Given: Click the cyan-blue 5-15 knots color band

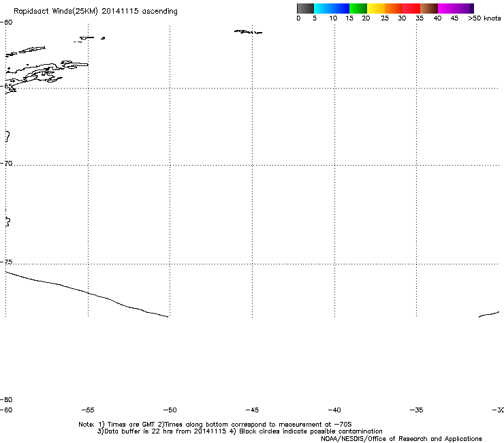Looking at the screenshot, I should 332,8.
